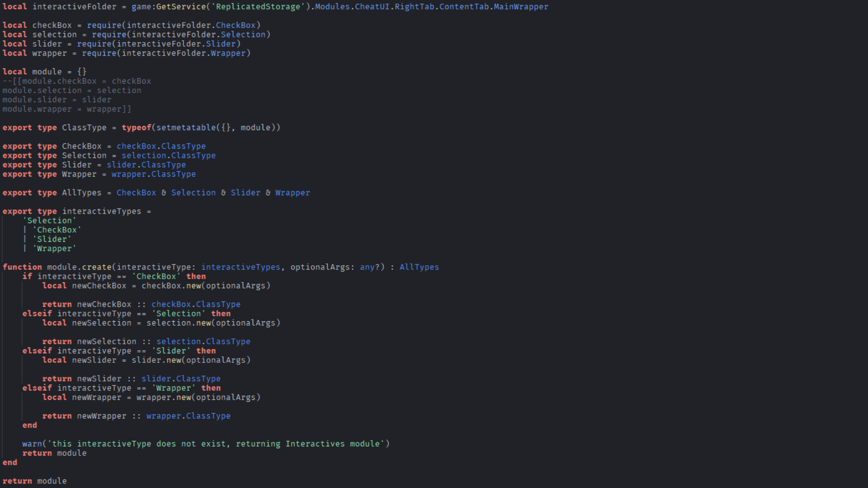Click interactiveTypes parameter type annotation
The height and width of the screenshot is (488, 868).
coord(241,267)
